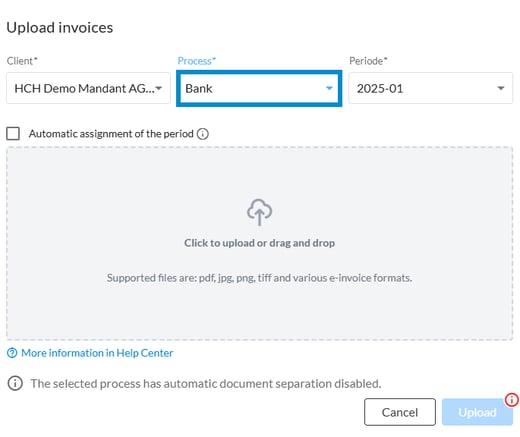Click the blue Upload button
The width and height of the screenshot is (520, 437).
pos(477,412)
